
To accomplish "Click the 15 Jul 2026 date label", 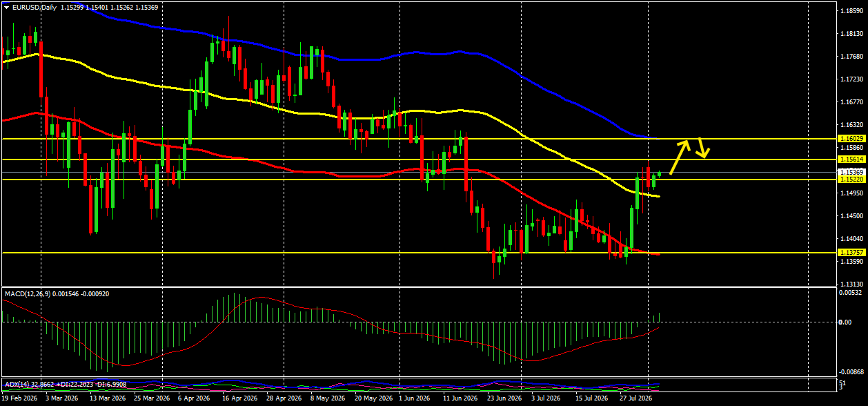I will coord(592,398).
